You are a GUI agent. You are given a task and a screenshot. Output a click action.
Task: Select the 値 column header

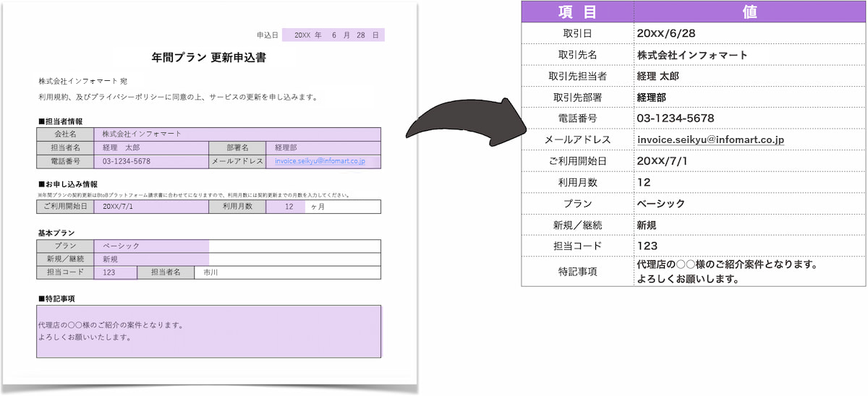(x=750, y=12)
